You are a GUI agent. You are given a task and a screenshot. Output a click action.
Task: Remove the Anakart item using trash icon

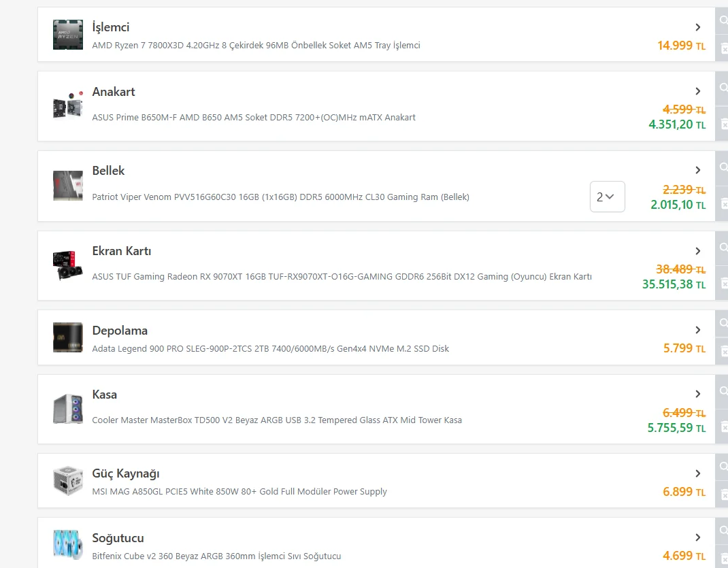point(723,124)
